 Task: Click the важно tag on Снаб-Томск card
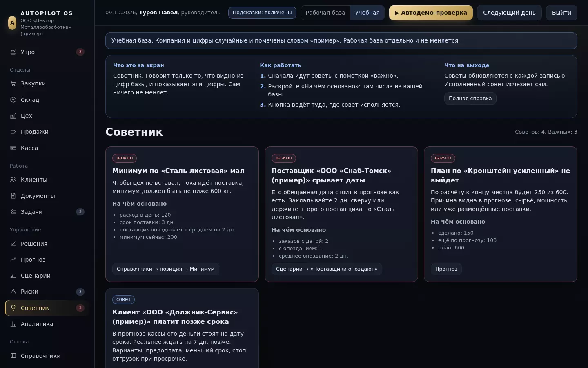point(284,158)
